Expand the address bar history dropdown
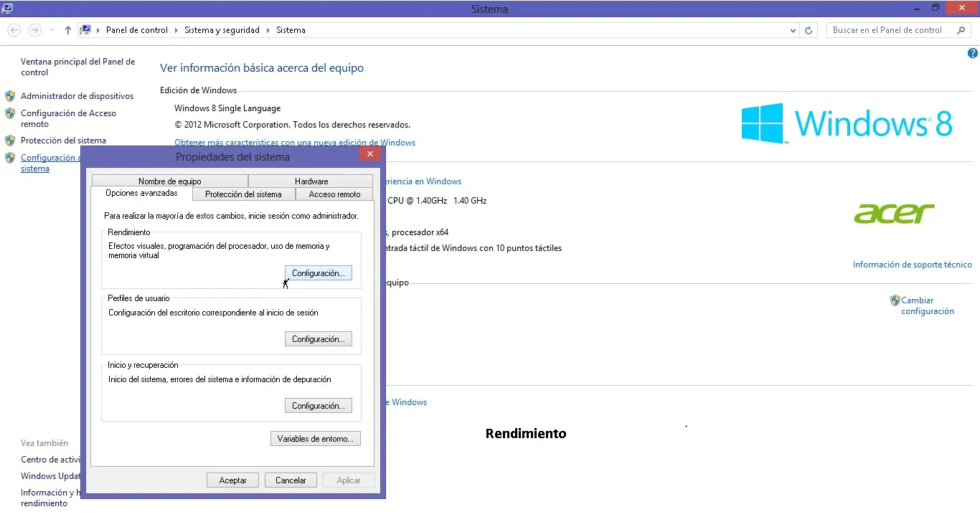 (x=793, y=30)
